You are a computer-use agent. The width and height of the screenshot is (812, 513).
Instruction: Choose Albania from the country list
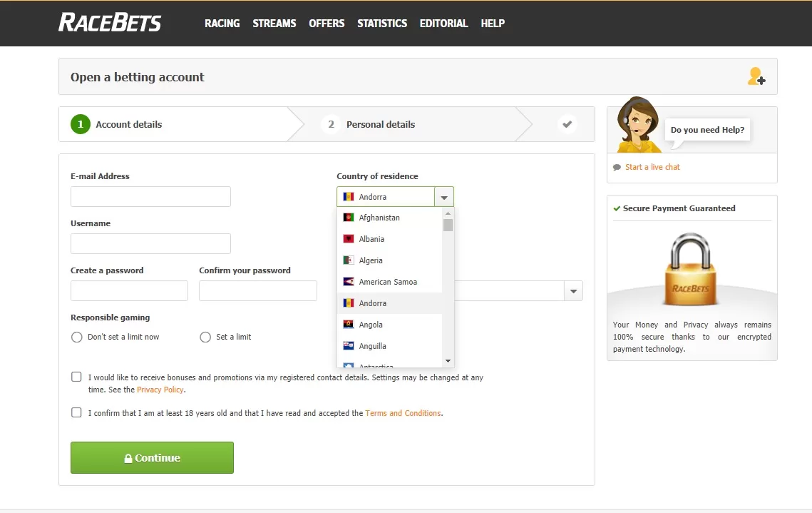pos(390,239)
